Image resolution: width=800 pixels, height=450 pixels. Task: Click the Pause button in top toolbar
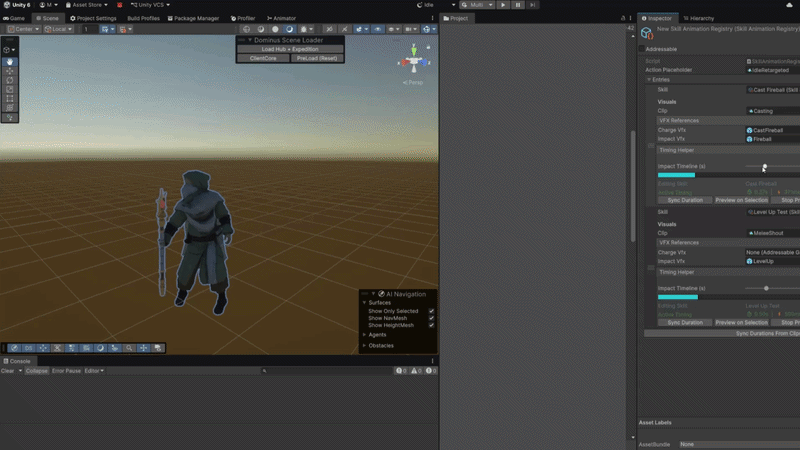click(x=518, y=5)
